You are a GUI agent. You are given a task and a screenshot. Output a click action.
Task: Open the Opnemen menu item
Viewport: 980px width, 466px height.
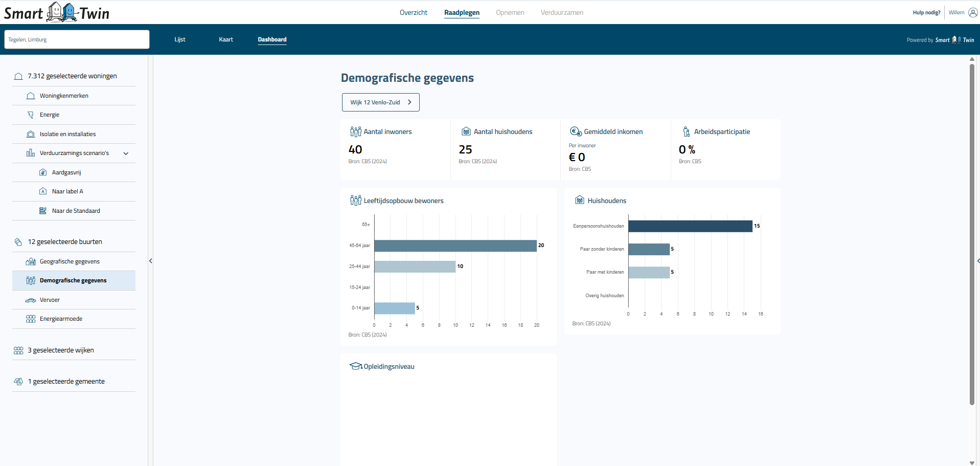510,12
